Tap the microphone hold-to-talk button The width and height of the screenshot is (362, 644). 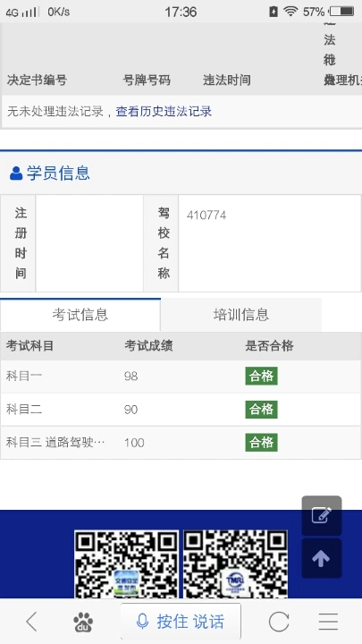click(181, 622)
